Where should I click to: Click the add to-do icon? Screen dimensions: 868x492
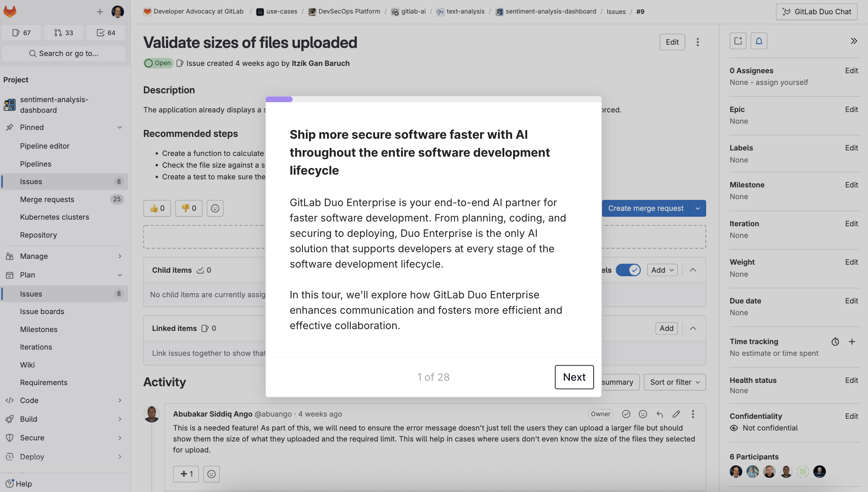pos(738,41)
